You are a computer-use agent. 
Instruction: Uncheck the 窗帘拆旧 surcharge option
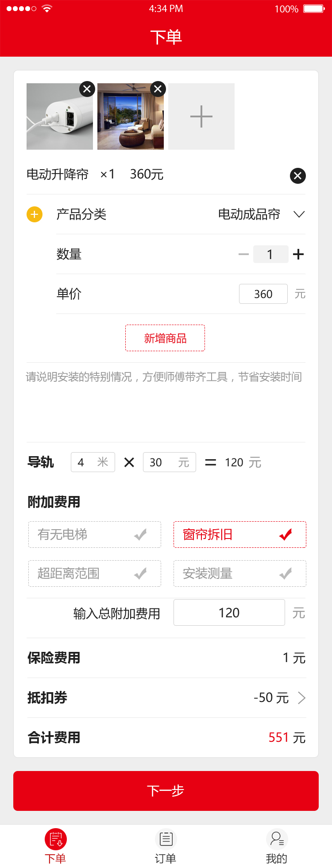point(240,535)
